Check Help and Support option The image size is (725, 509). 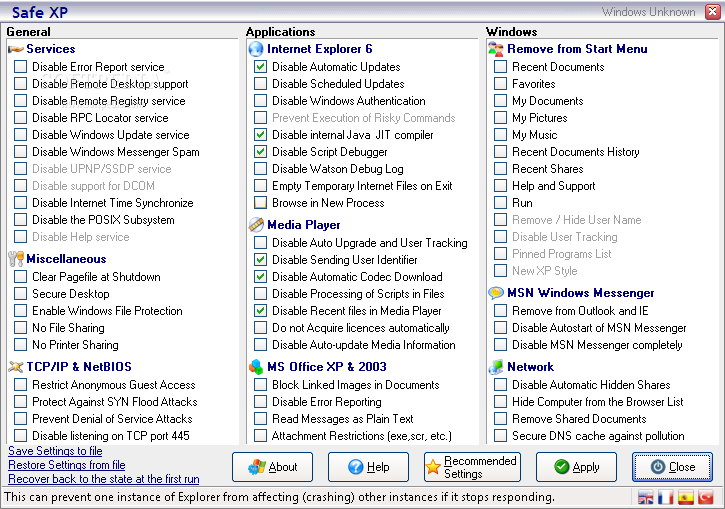click(500, 186)
